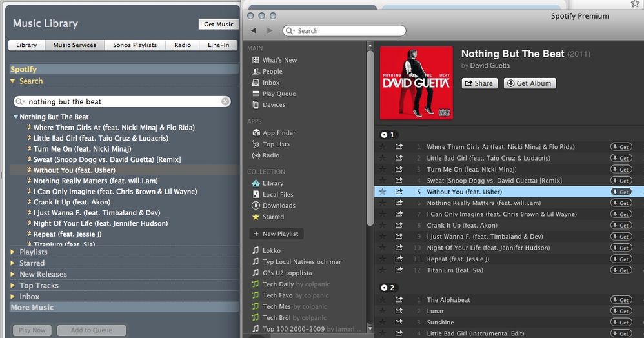This screenshot has width=644, height=338.
Task: Create a New Playlist in Spotify
Action: [x=276, y=234]
